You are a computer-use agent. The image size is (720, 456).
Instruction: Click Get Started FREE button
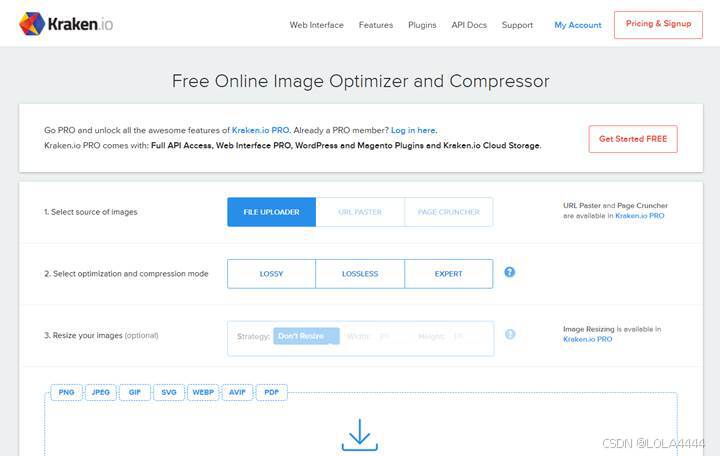[x=633, y=139]
